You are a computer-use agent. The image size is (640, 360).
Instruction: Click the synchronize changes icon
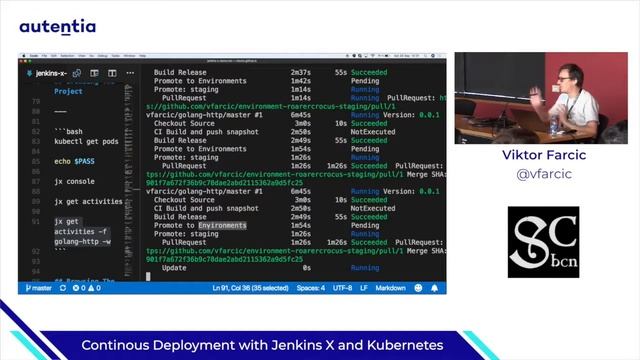(x=63, y=288)
